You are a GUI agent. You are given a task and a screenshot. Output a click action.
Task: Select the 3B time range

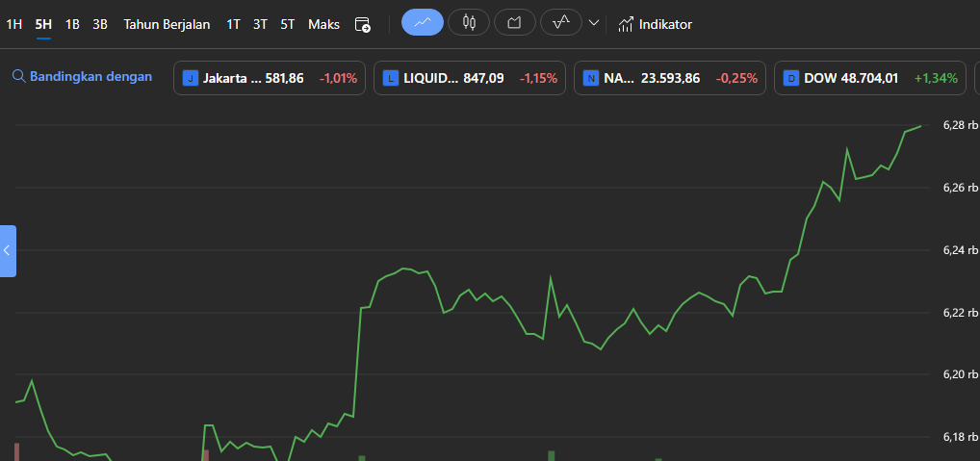[x=100, y=24]
